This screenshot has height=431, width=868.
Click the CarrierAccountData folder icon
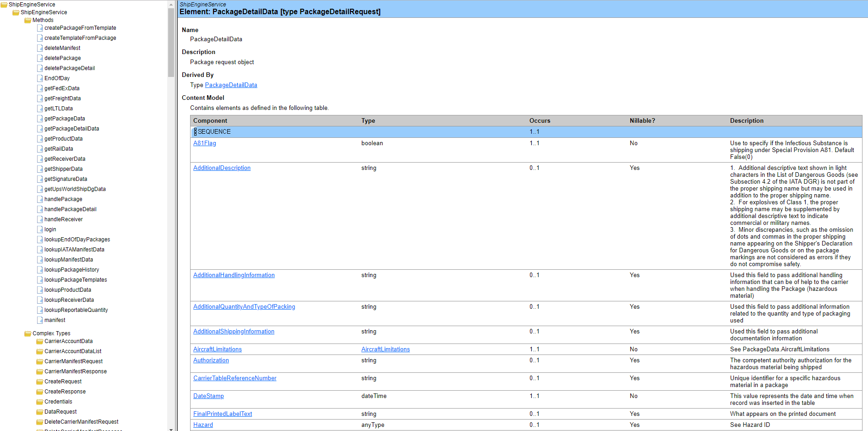pos(39,341)
